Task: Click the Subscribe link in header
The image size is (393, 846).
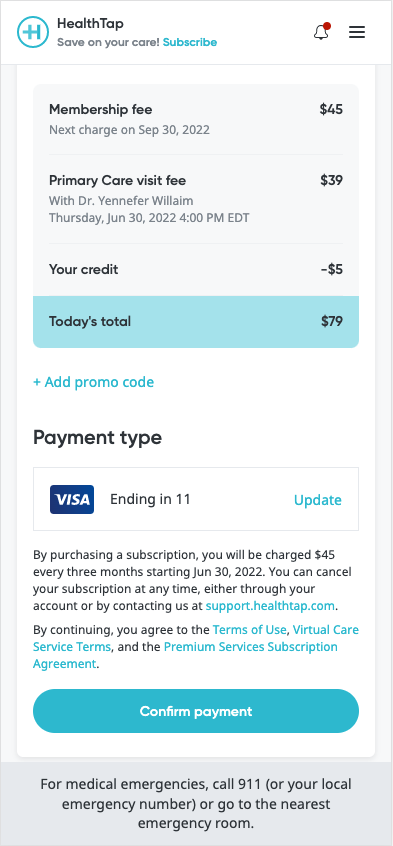Action: [190, 42]
